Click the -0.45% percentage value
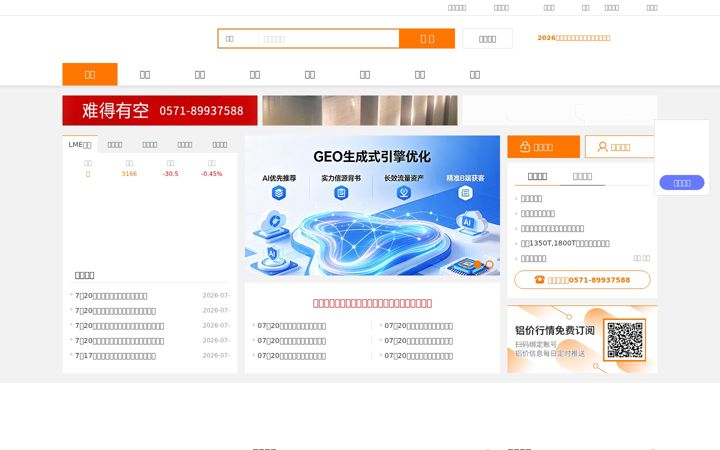 pyautogui.click(x=212, y=174)
